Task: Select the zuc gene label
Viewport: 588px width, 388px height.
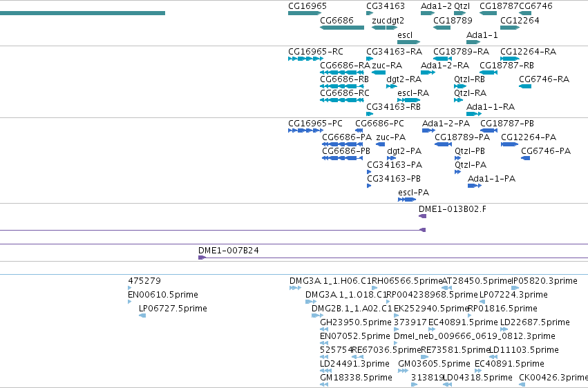Action: point(379,20)
